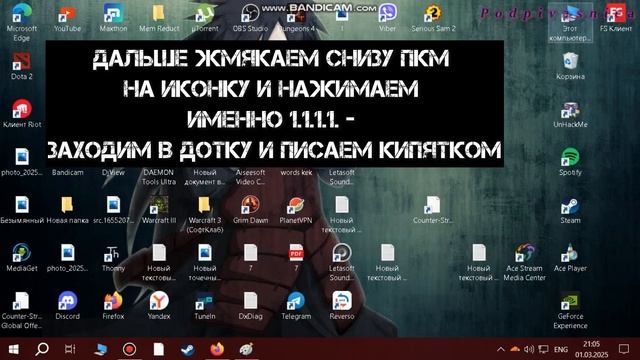Select the Viber desktop shortcut
The image size is (640, 360).
(387, 18)
